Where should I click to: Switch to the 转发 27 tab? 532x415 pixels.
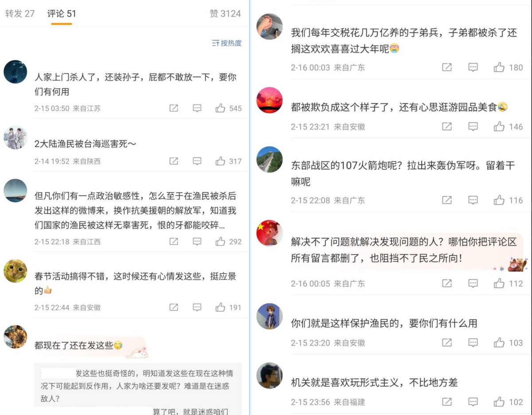coord(20,14)
